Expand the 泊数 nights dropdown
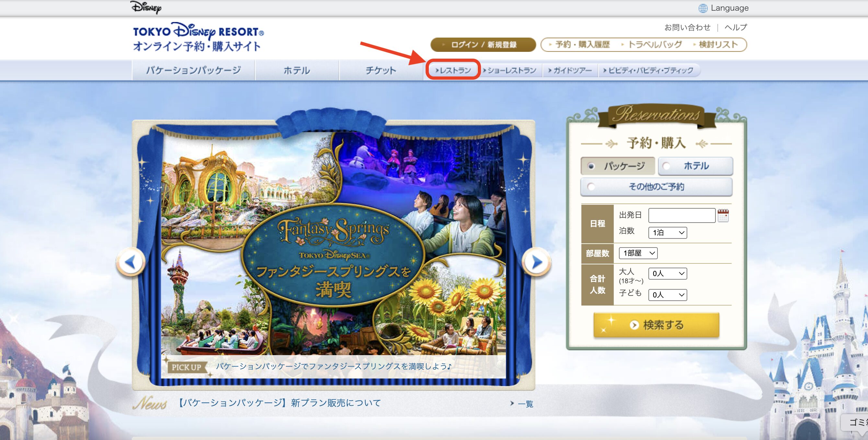 [x=668, y=233]
